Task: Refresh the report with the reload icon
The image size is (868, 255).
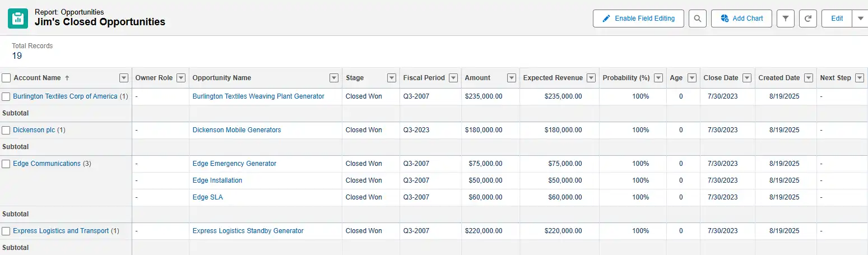Action: [808, 18]
